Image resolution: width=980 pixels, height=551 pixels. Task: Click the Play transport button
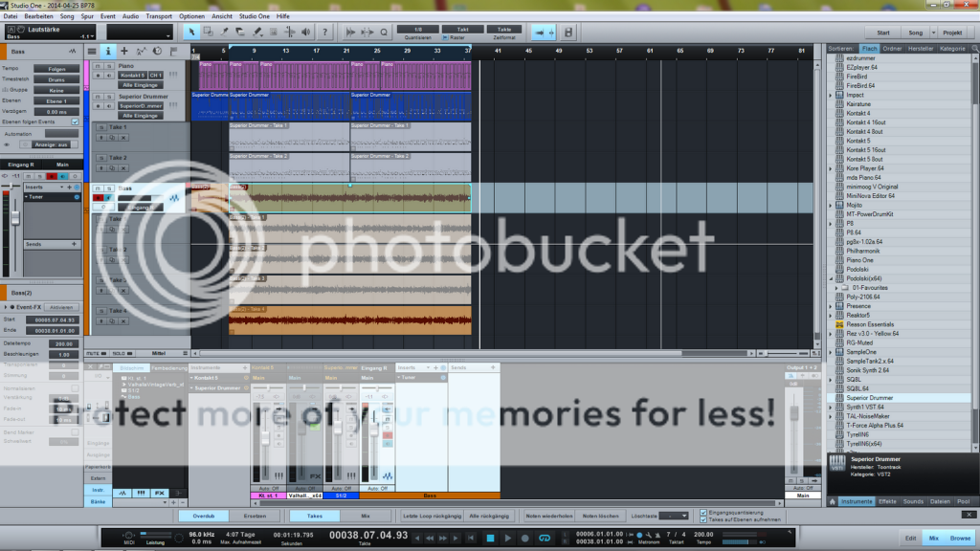tap(508, 538)
